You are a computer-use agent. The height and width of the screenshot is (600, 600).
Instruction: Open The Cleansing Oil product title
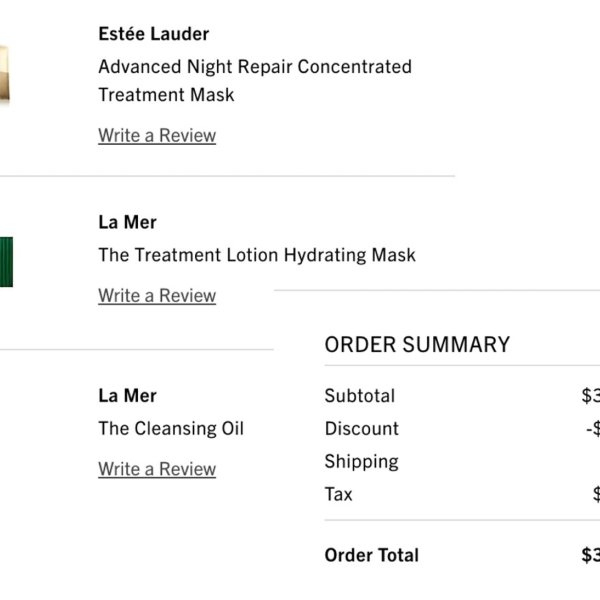(171, 428)
